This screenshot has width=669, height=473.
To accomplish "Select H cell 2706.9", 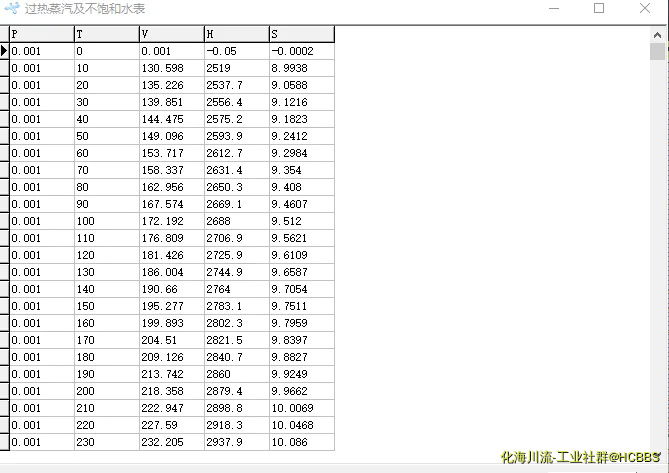I will [x=237, y=238].
